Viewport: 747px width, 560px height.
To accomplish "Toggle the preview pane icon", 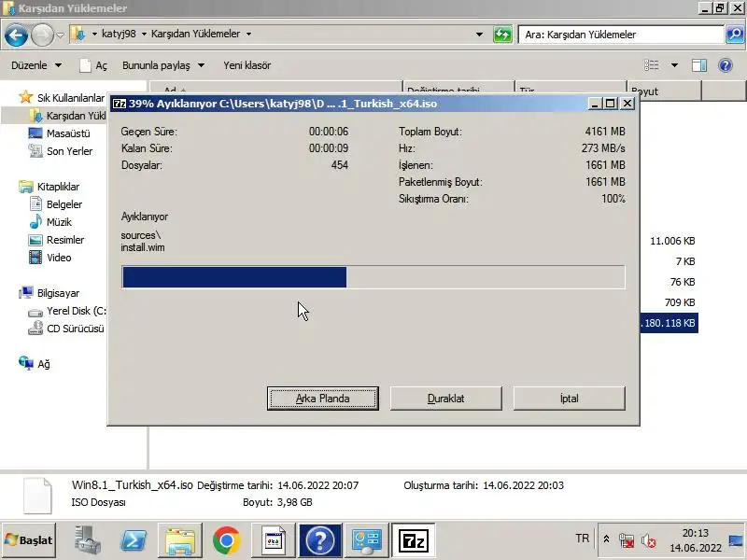I will point(698,65).
